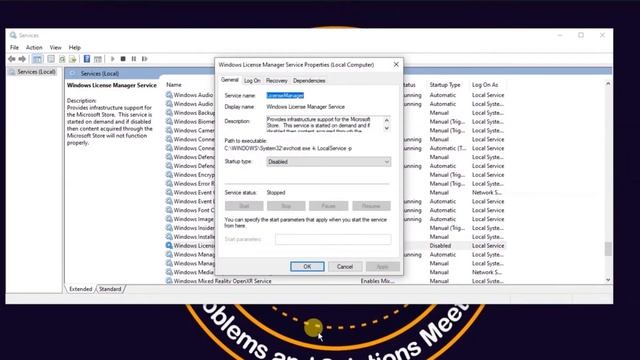Click the Start Service play icon in toolbar
Screen dimensions: 640x360
point(113,59)
